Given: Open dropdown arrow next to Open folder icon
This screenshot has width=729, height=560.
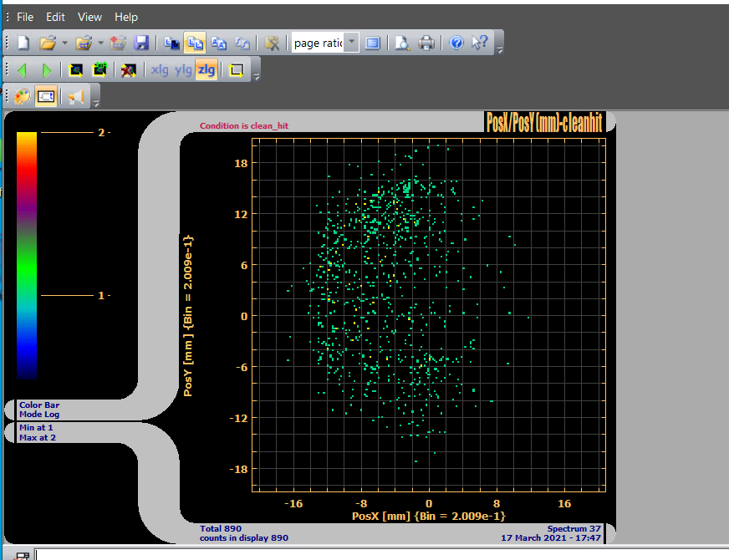Looking at the screenshot, I should (x=64, y=43).
